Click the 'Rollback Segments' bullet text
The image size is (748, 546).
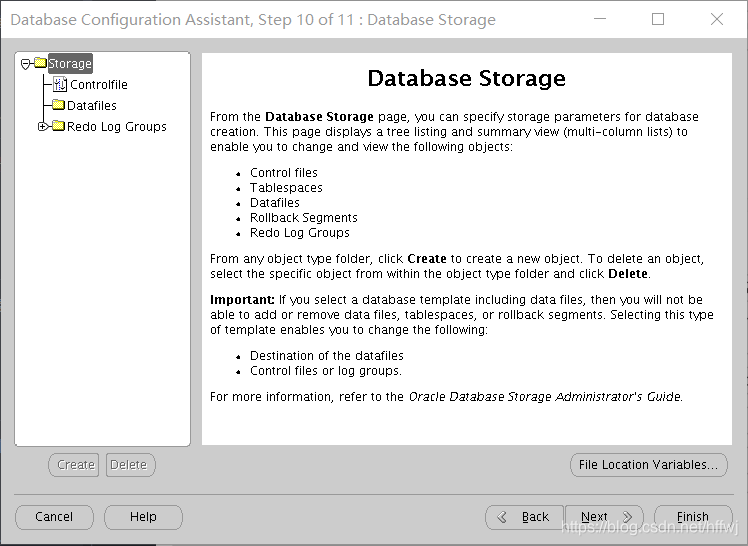coord(303,218)
